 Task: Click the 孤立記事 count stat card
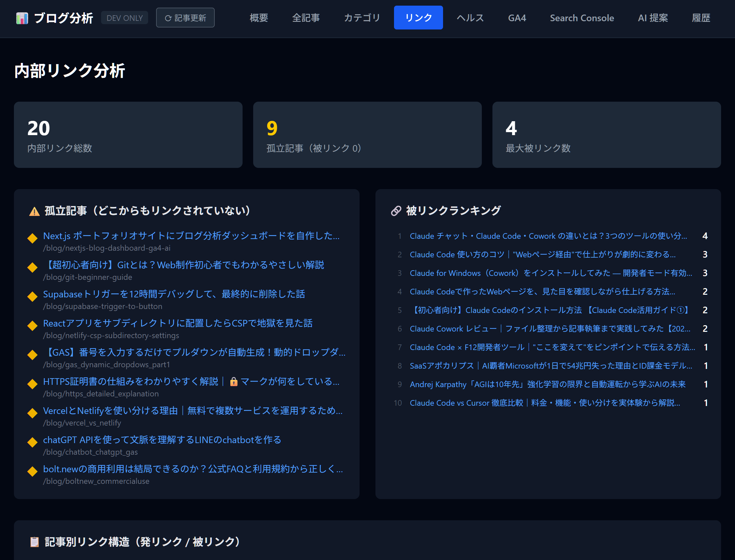[x=367, y=135]
